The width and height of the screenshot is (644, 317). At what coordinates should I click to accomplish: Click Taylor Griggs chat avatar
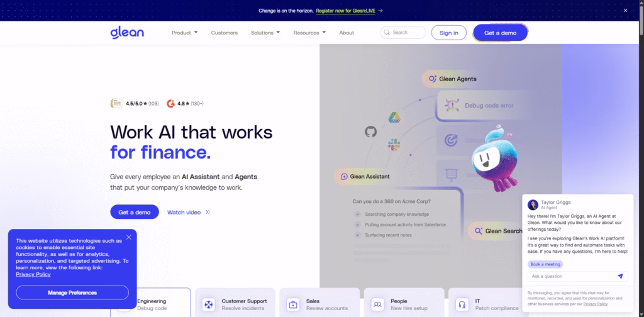tap(533, 205)
